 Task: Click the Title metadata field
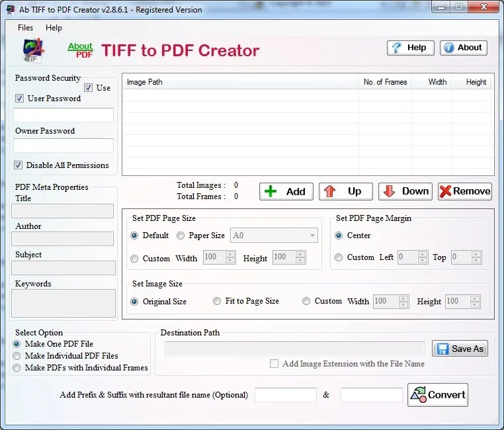tap(63, 211)
